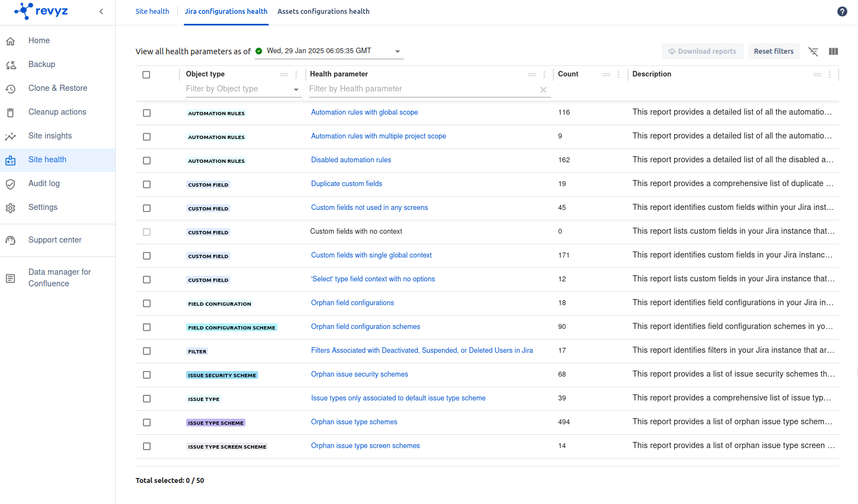Viewport: 858px width, 504px height.
Task: Toggle the select-all checkbox in table header
Action: click(146, 75)
